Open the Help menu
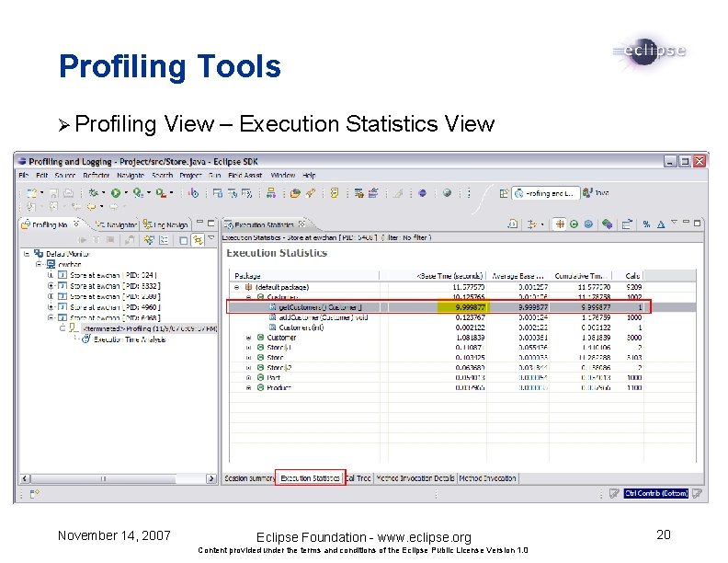The height and width of the screenshot is (563, 728). tap(309, 175)
